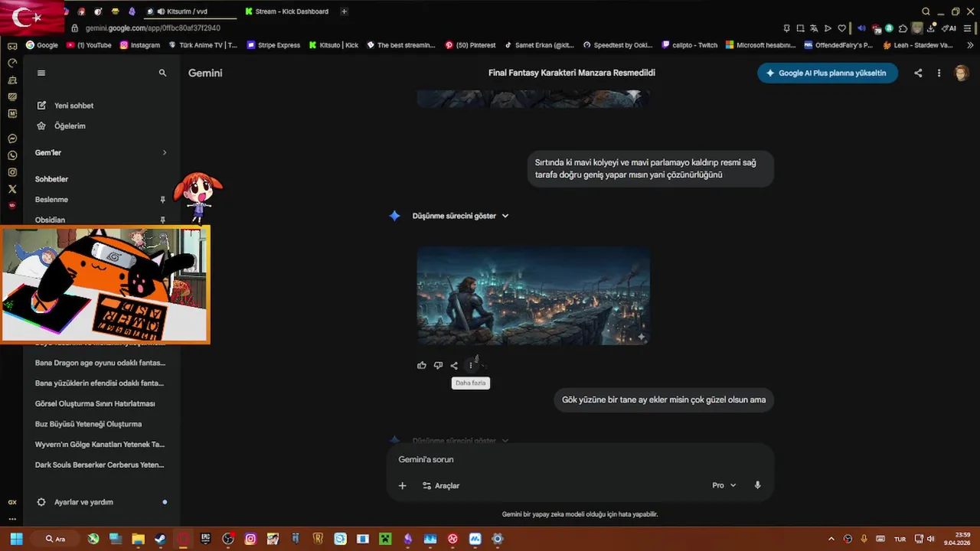
Task: Open the snapshot capture icon in toolbar
Action: (800, 28)
